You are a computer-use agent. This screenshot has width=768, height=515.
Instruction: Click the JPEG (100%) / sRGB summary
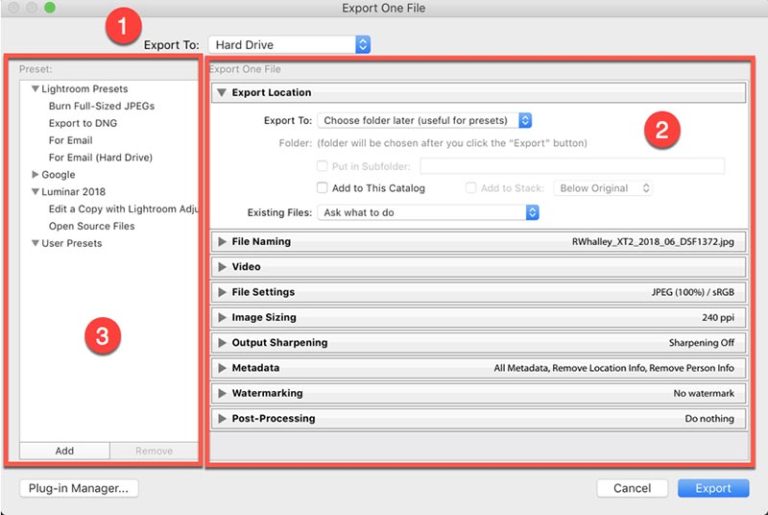pyautogui.click(x=693, y=292)
